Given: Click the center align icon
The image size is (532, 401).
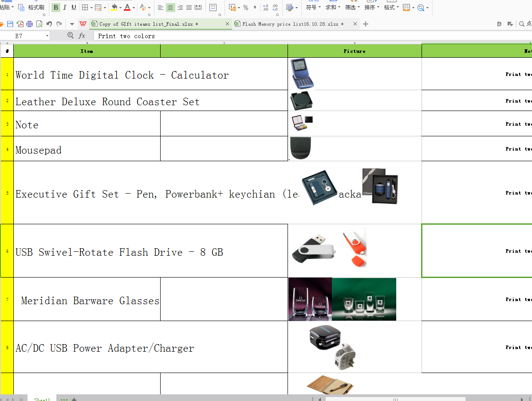Looking at the screenshot, I should [x=170, y=8].
